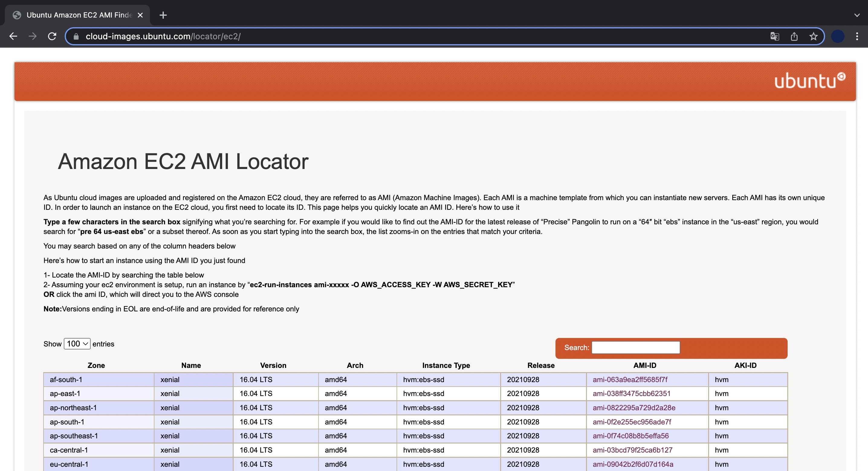Reload the page with refresh icon
This screenshot has height=471, width=868.
coord(52,36)
